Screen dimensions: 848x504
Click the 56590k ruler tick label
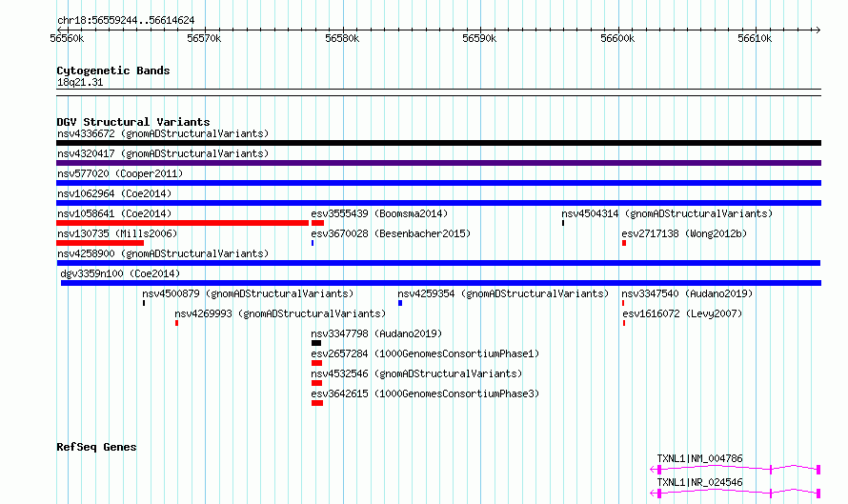click(479, 38)
